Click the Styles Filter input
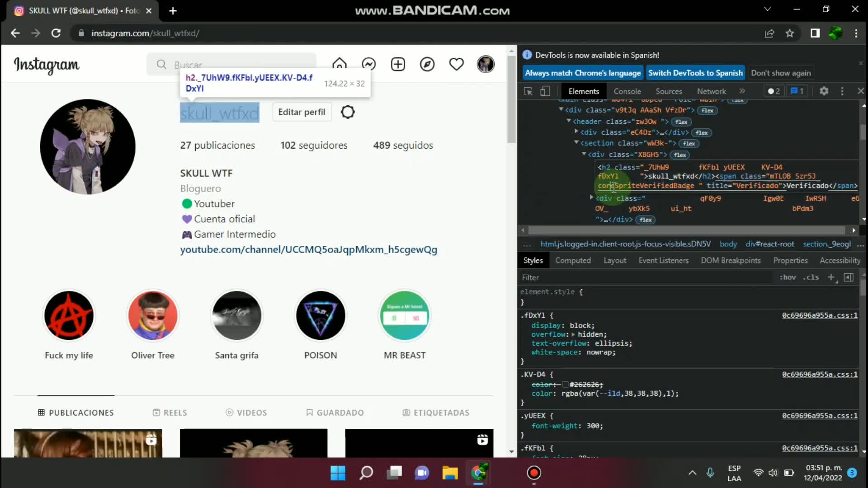This screenshot has width=868, height=488. point(646,277)
